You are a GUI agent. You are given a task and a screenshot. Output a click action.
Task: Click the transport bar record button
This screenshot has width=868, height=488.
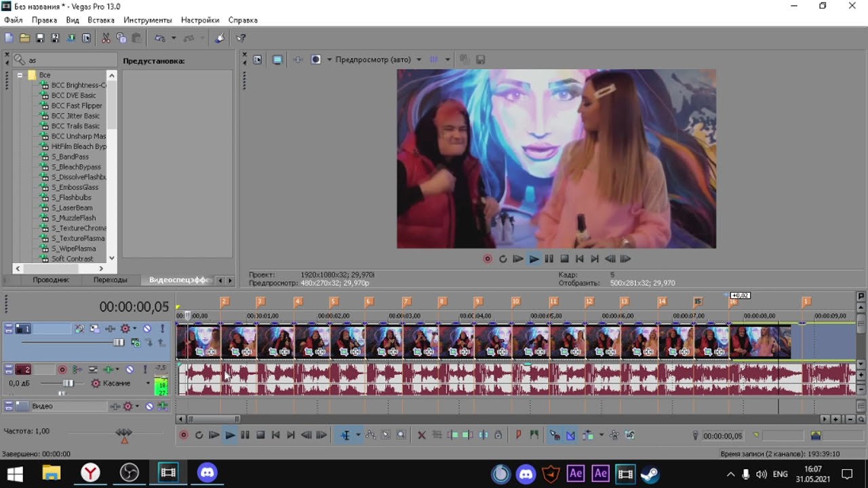pos(183,435)
